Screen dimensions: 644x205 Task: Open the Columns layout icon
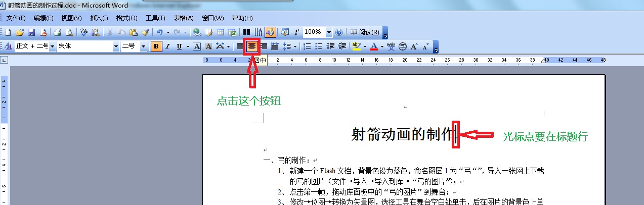pos(247,32)
